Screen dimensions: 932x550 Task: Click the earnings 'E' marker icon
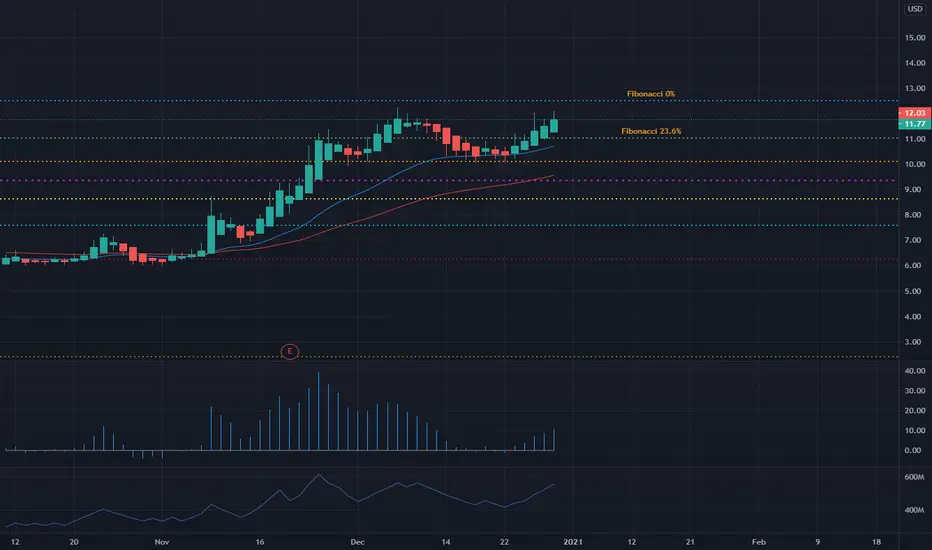click(289, 351)
